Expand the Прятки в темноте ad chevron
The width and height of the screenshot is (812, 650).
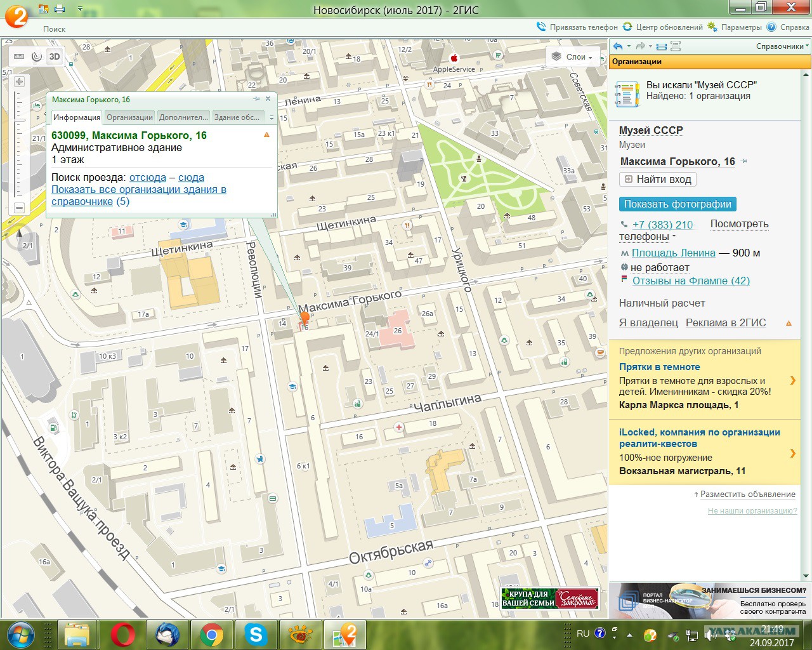click(x=792, y=380)
